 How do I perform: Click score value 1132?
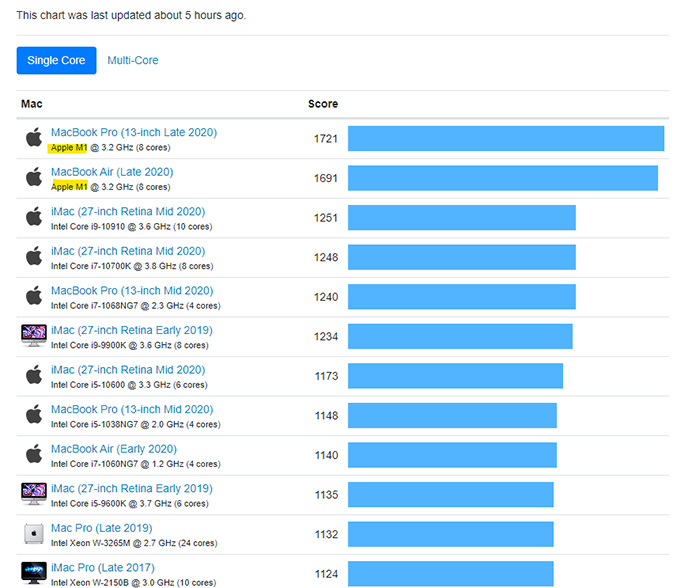[x=326, y=534]
